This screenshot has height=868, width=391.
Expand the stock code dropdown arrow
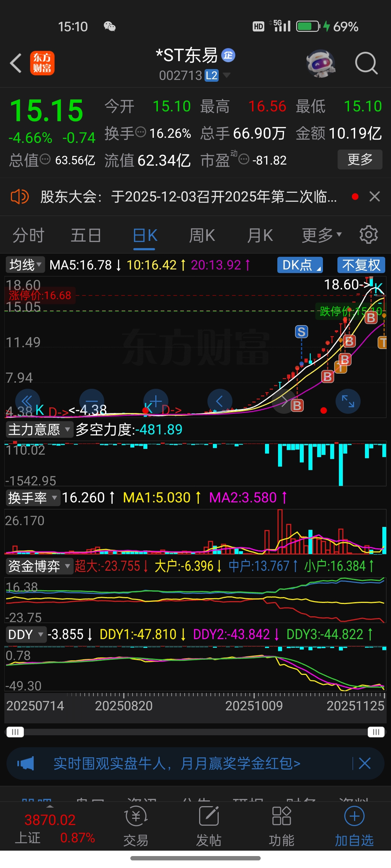[227, 75]
